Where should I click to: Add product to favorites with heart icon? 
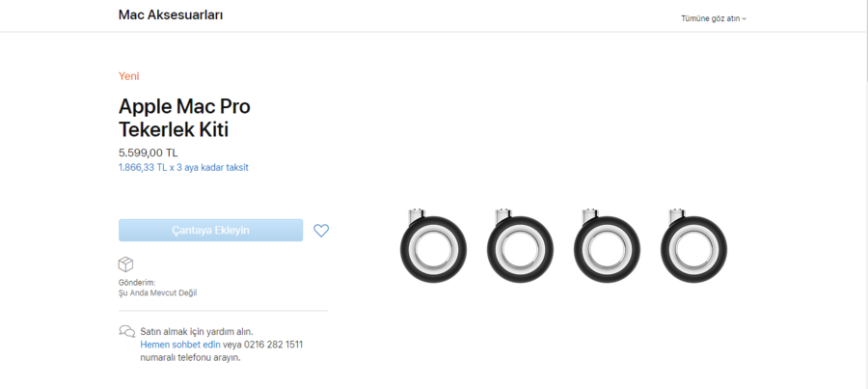(x=321, y=231)
